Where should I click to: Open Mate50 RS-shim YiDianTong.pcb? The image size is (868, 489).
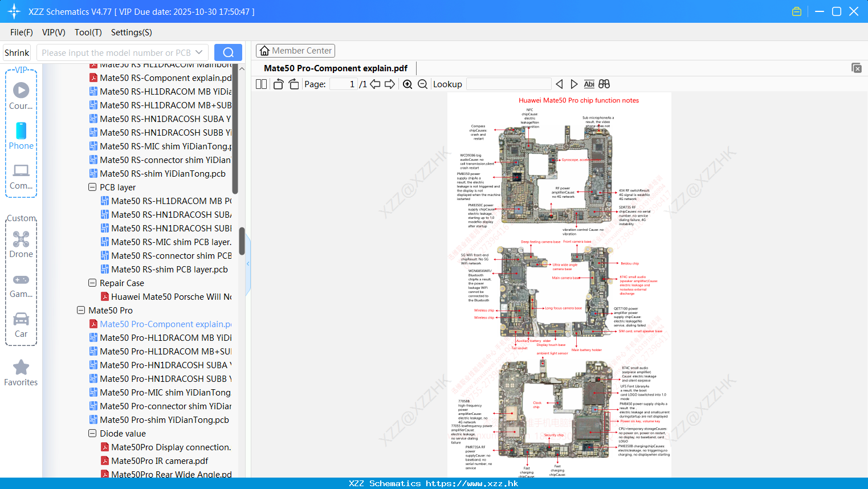click(157, 173)
